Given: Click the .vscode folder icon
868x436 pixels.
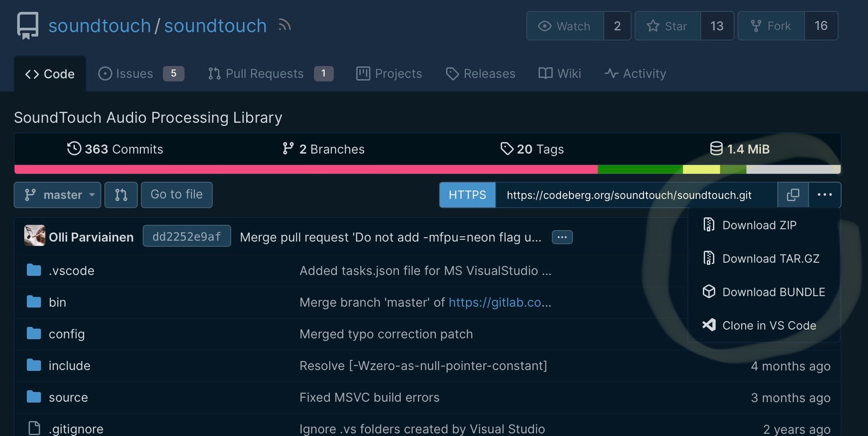Looking at the screenshot, I should pos(34,270).
